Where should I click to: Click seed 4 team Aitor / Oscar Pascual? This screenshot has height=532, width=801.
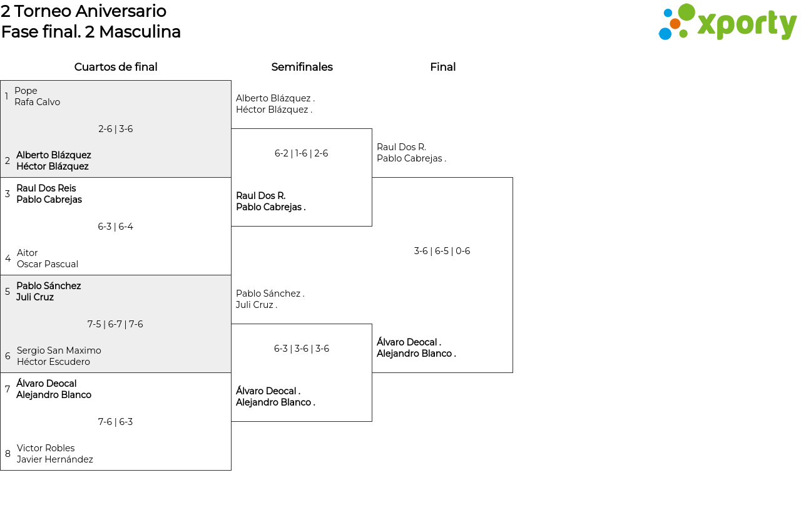pyautogui.click(x=48, y=258)
